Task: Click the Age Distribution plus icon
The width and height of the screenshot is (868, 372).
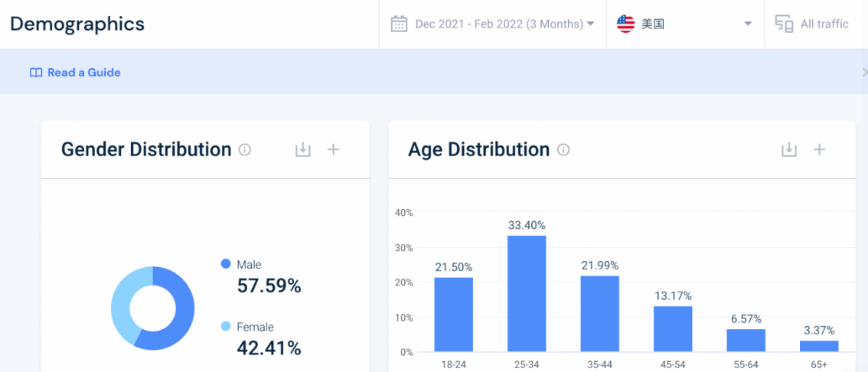Action: point(819,150)
